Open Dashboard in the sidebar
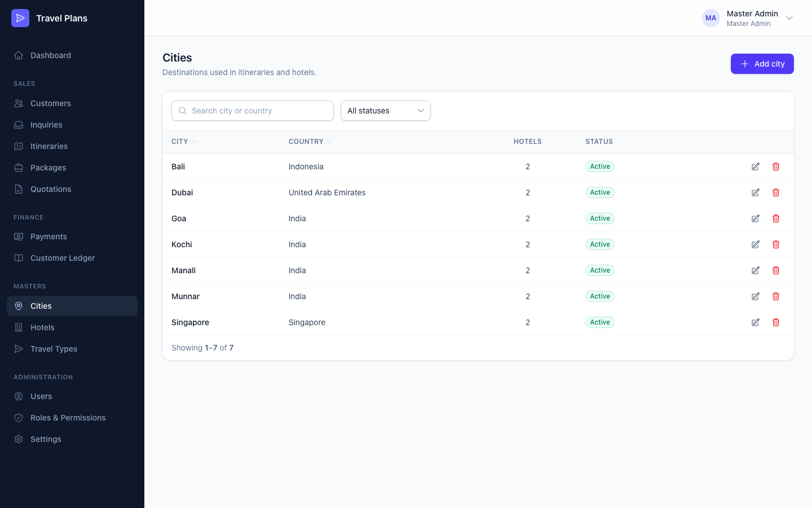The width and height of the screenshot is (812, 508). click(72, 55)
